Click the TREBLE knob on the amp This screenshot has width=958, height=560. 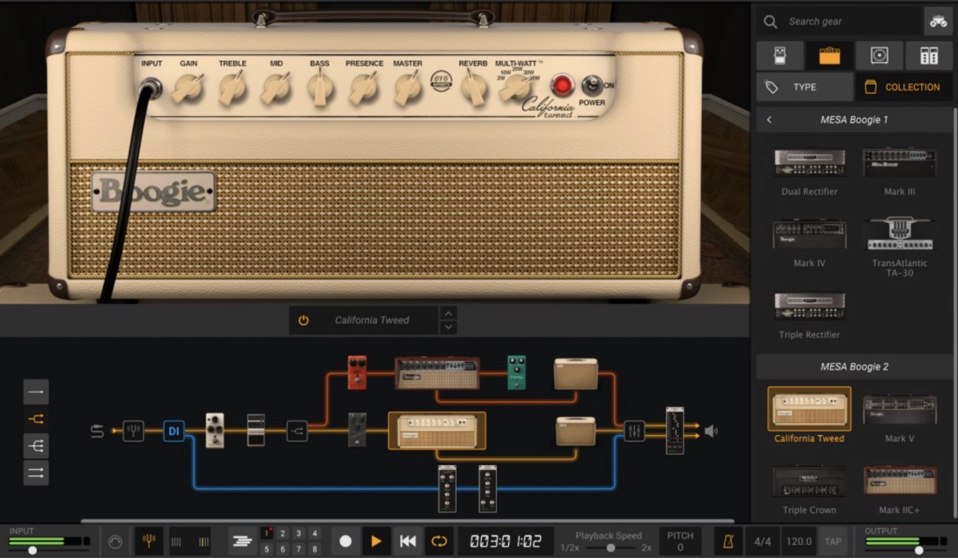(x=233, y=87)
